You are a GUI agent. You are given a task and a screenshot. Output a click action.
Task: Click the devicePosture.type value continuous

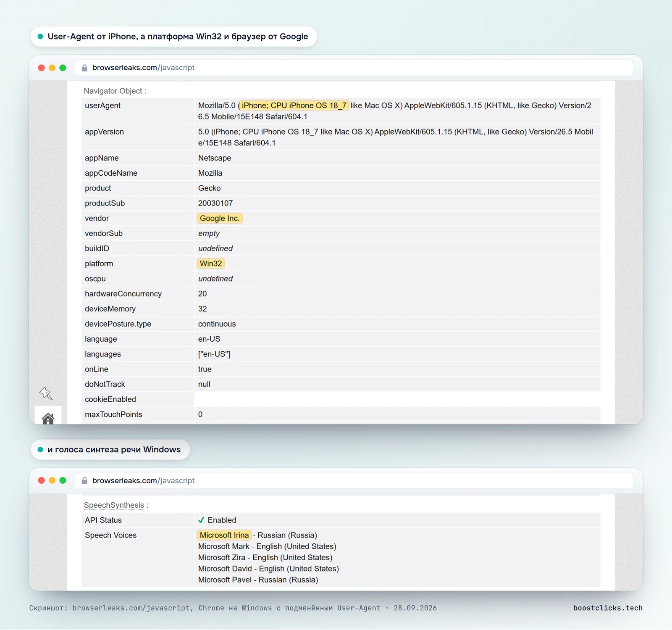pos(217,324)
